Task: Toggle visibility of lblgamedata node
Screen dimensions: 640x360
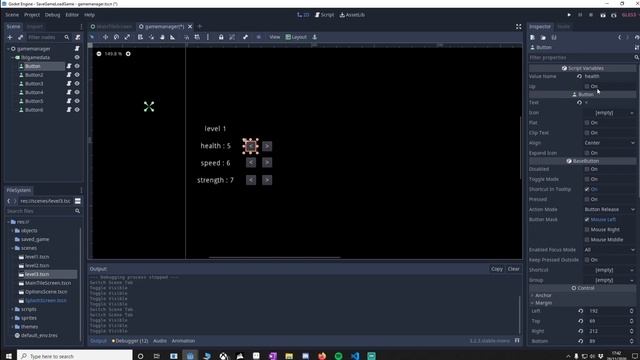Action: pyautogui.click(x=77, y=58)
